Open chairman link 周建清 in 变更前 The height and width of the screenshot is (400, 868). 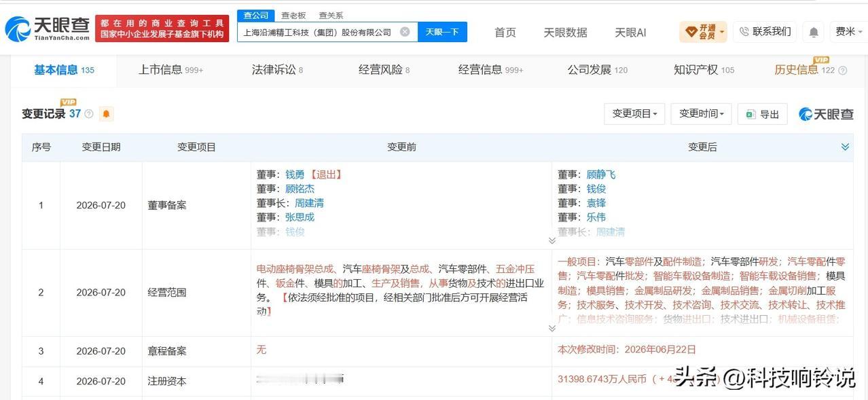click(x=309, y=203)
